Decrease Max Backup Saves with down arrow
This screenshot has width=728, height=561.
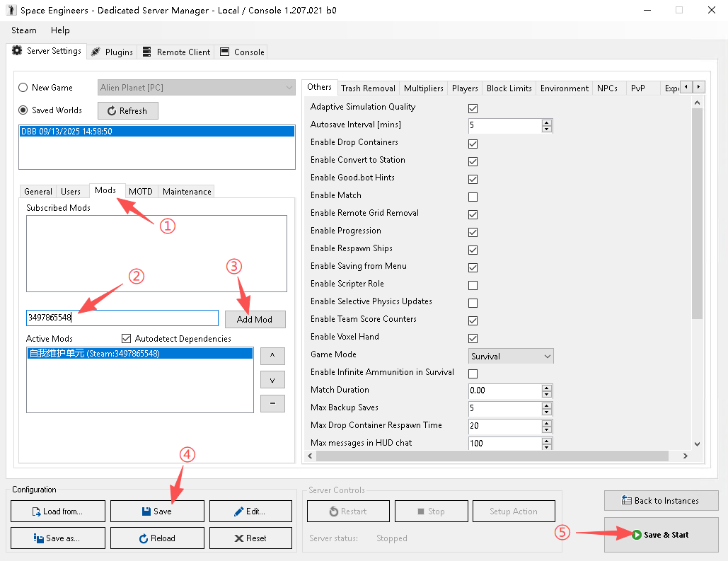pyautogui.click(x=546, y=412)
